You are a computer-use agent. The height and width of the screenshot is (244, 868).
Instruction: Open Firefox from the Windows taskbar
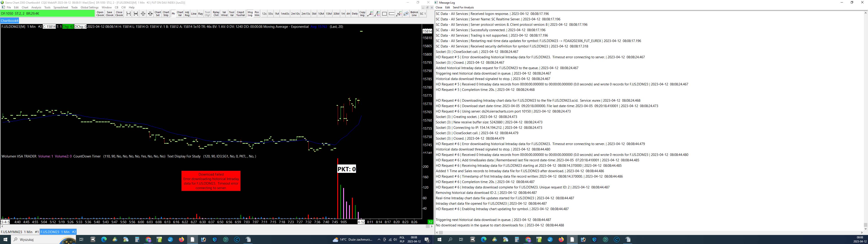[x=182, y=240]
